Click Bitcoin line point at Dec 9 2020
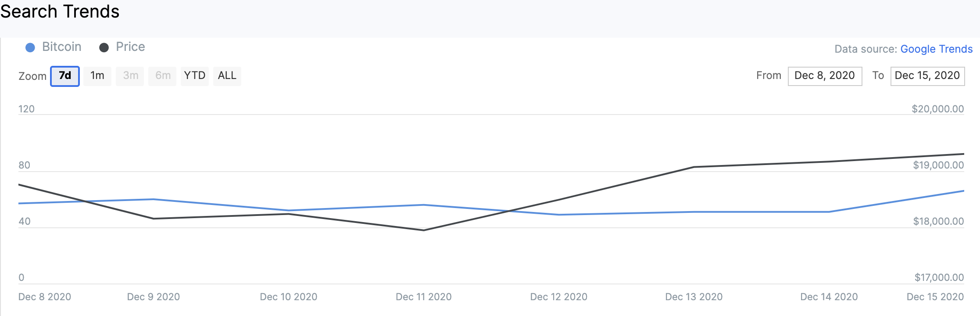 (154, 199)
